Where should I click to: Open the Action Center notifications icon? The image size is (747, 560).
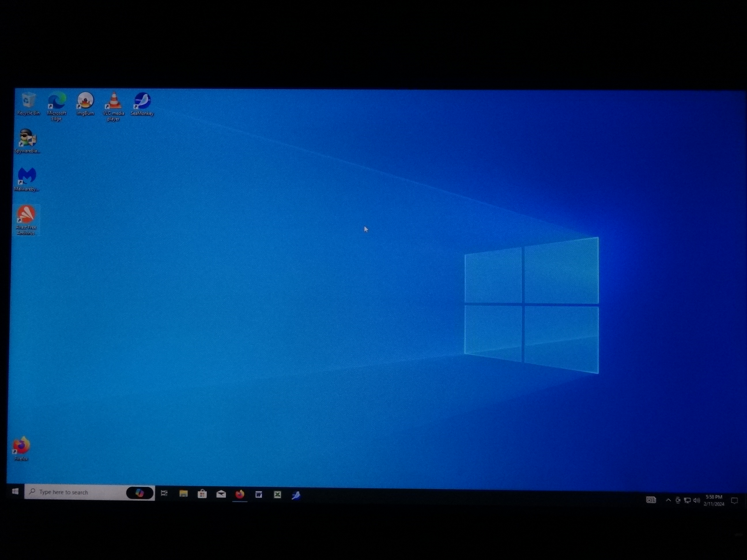pyautogui.click(x=734, y=501)
